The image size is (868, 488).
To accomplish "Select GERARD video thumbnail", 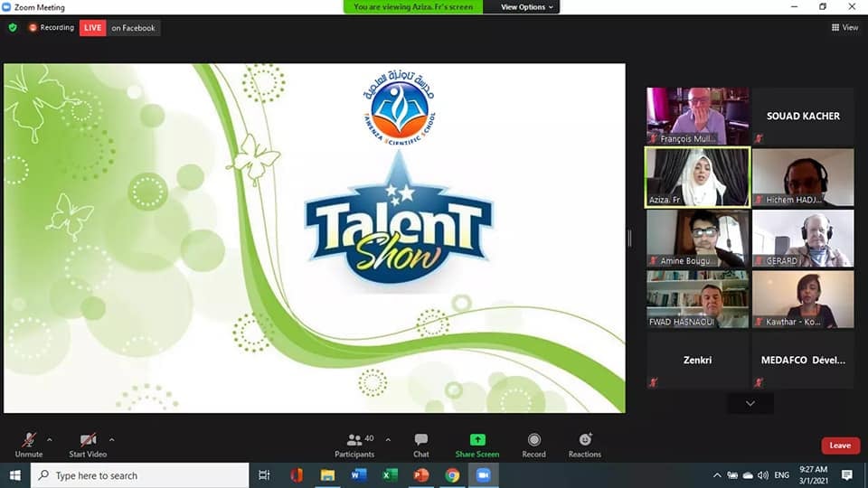I will 803,239.
